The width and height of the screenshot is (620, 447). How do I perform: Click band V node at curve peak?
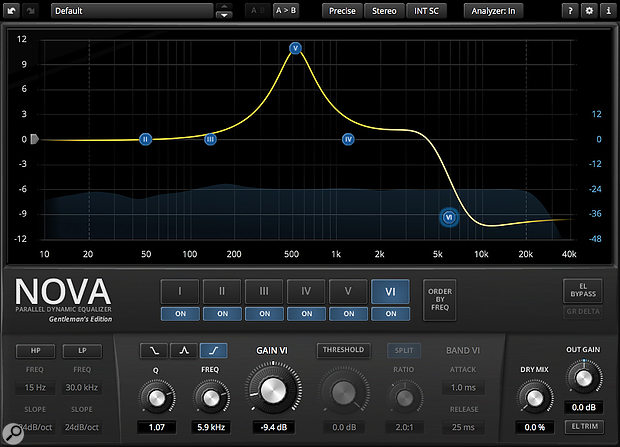(295, 48)
